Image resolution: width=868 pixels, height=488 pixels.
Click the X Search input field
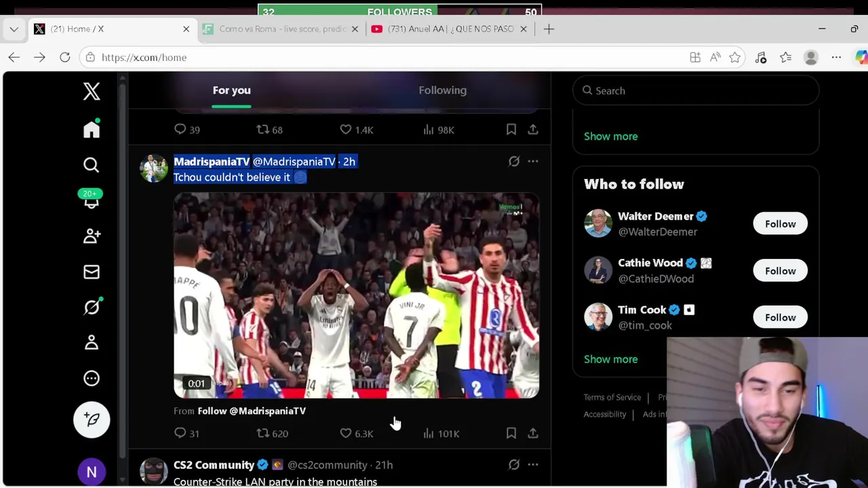[x=696, y=91]
